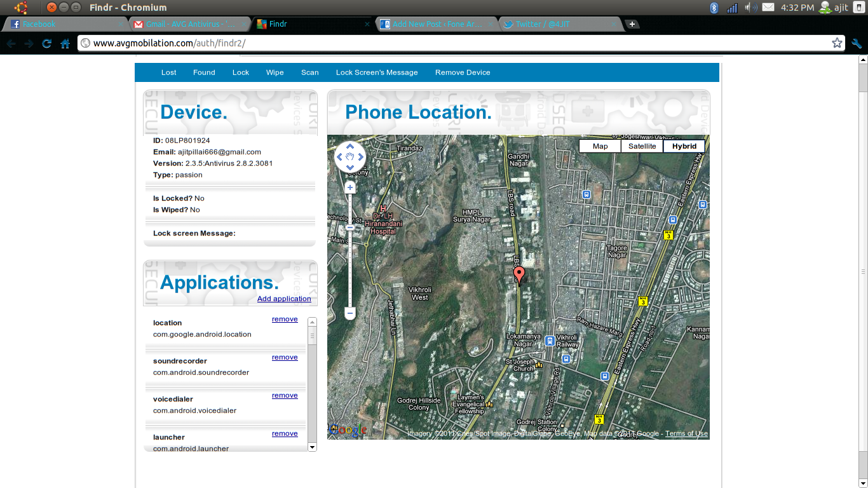Go to the browser Home icon
The width and height of the screenshot is (868, 488).
click(65, 43)
